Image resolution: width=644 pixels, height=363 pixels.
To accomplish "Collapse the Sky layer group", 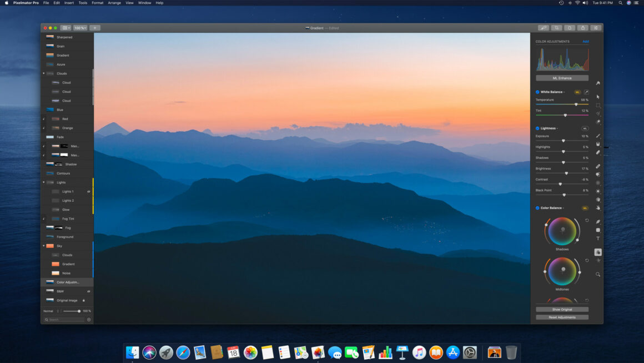I will tap(44, 245).
